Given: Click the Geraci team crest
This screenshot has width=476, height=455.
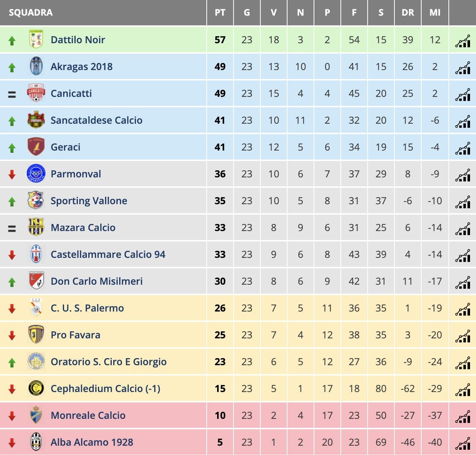Looking at the screenshot, I should pos(36,147).
